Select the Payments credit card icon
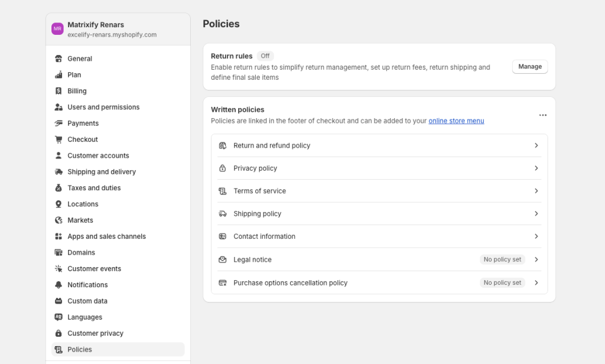The width and height of the screenshot is (605, 364). tap(57, 123)
